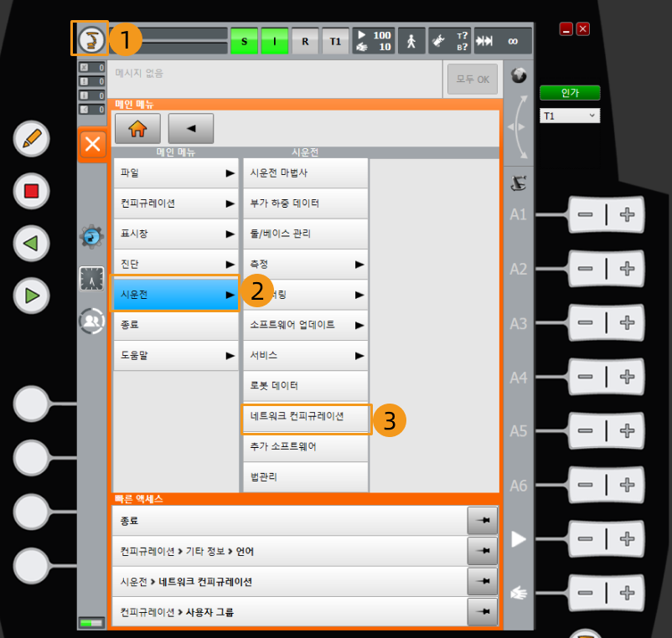Open the program override 100/10 display
The width and height of the screenshot is (672, 638).
[374, 41]
